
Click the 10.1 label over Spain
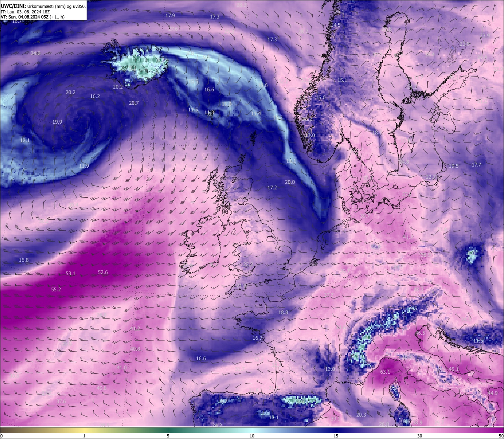point(274,418)
